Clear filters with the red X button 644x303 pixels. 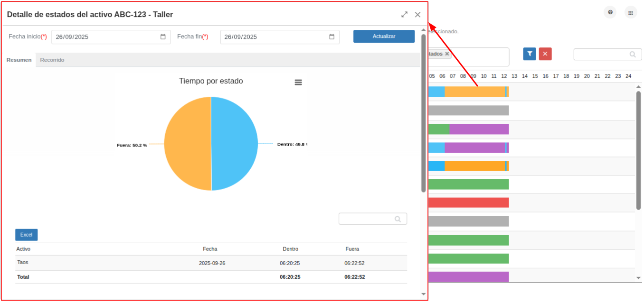tap(545, 54)
